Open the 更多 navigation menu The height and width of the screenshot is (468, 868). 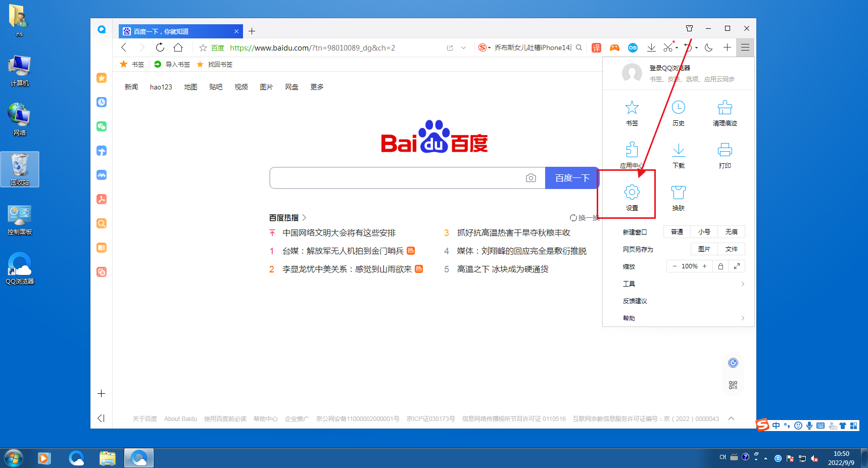pyautogui.click(x=317, y=87)
